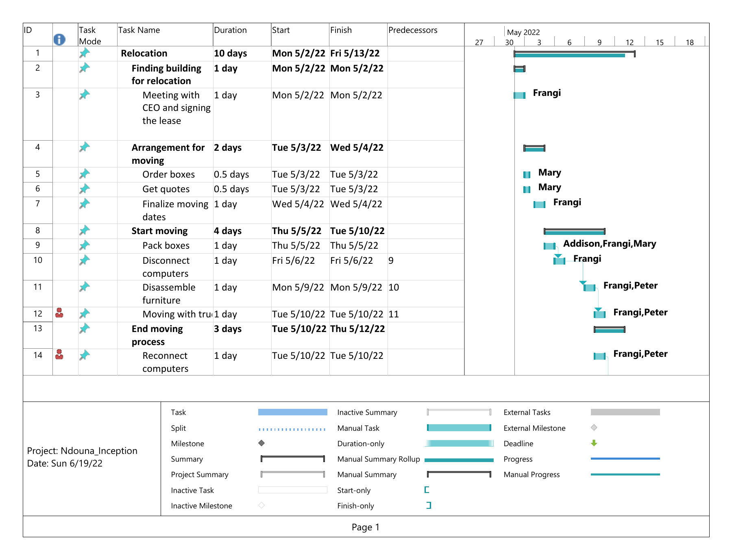The height and width of the screenshot is (560, 732).
Task: Click the Finalize moving dates Gantt bar
Action: pyautogui.click(x=539, y=204)
